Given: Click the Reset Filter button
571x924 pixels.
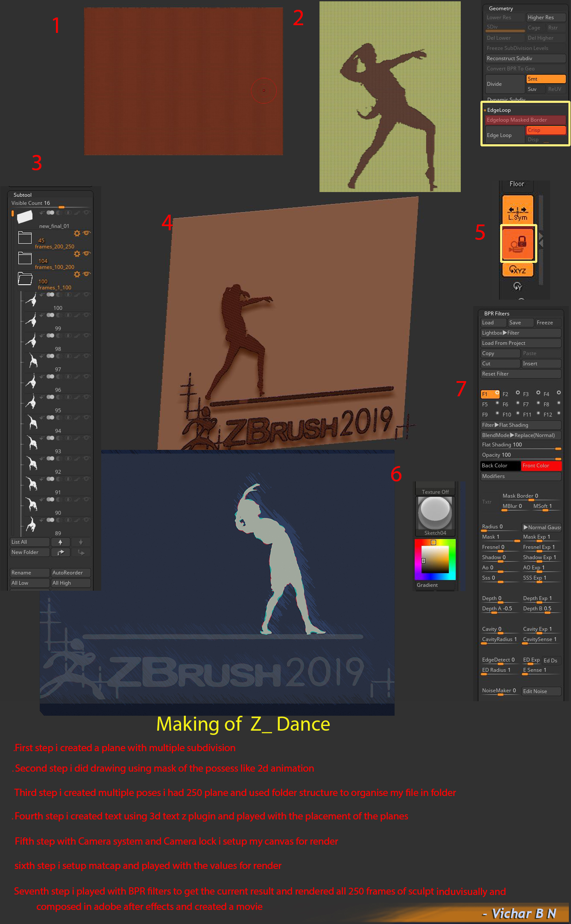Looking at the screenshot, I should tap(521, 374).
